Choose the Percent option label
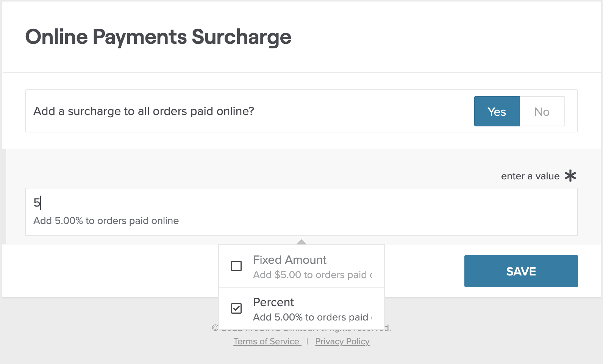The height and width of the screenshot is (364, 603). [273, 302]
